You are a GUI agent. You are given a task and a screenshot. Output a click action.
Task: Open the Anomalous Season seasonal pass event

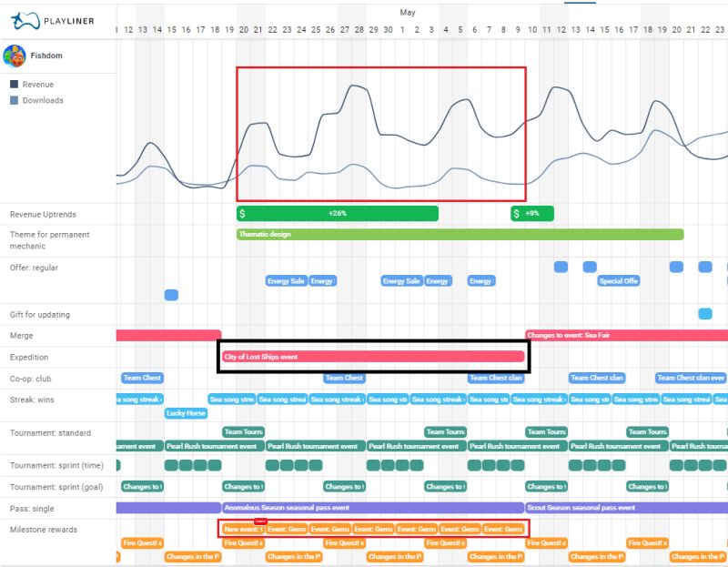373,508
